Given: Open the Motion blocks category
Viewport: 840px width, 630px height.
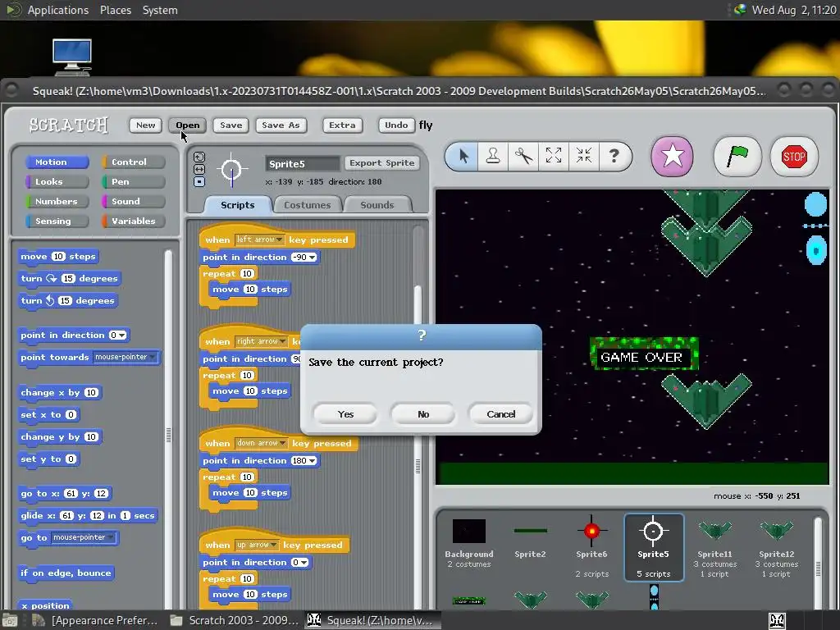Looking at the screenshot, I should point(57,162).
